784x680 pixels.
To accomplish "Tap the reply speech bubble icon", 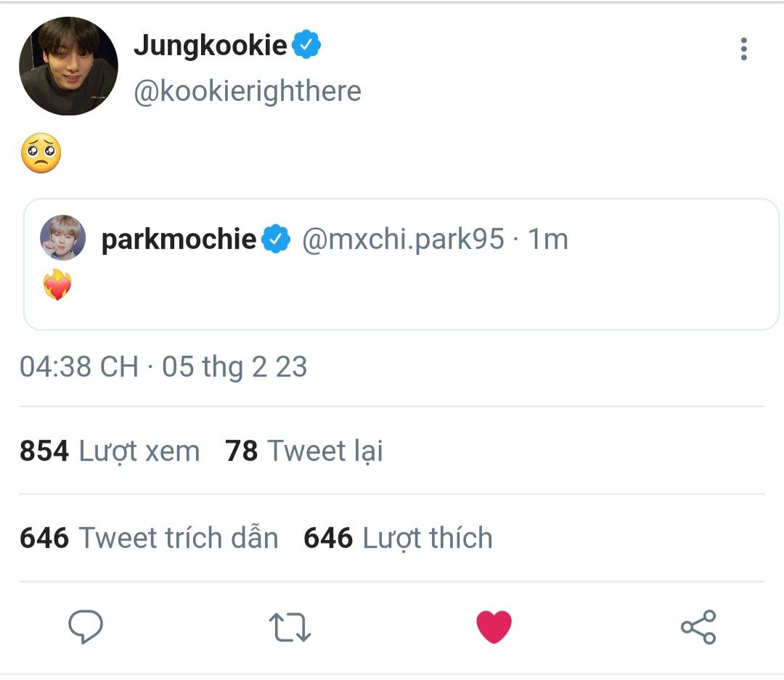I will coord(86,626).
